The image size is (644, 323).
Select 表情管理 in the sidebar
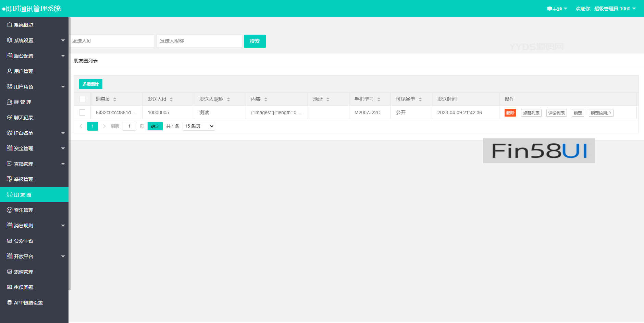pyautogui.click(x=24, y=272)
